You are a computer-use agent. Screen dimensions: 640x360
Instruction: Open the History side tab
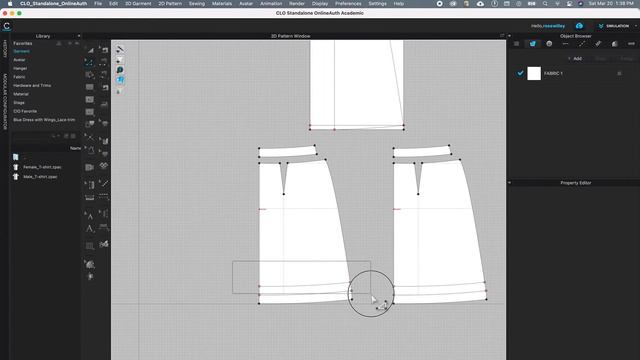pyautogui.click(x=5, y=49)
